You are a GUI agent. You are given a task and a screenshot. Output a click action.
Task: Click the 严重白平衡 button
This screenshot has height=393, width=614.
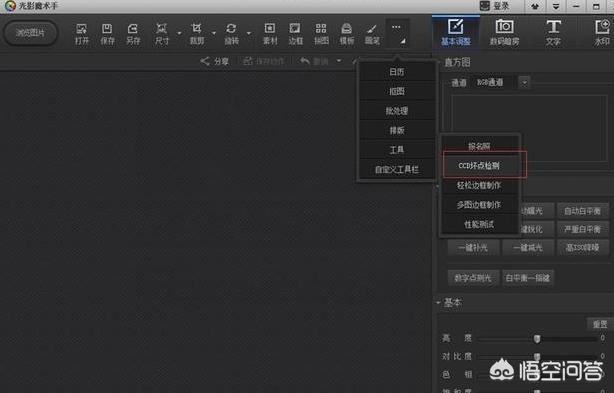(x=582, y=229)
